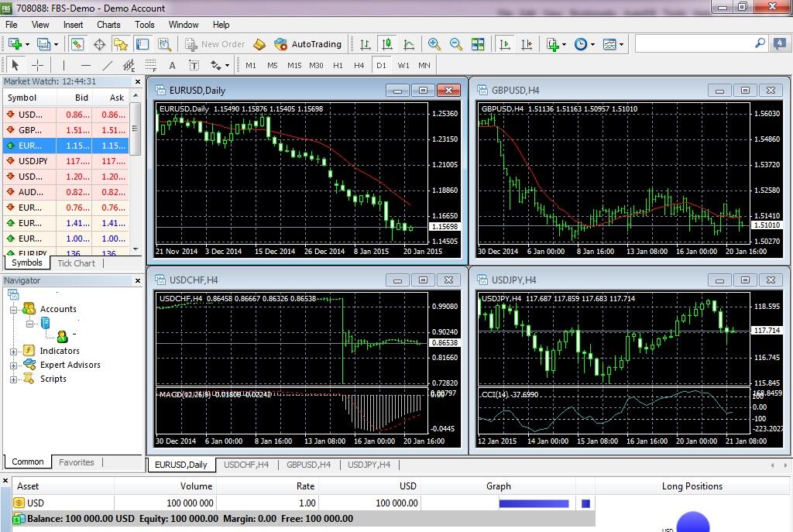Tile chart windows via the toolbar icon
The height and width of the screenshot is (532, 793).
click(477, 44)
